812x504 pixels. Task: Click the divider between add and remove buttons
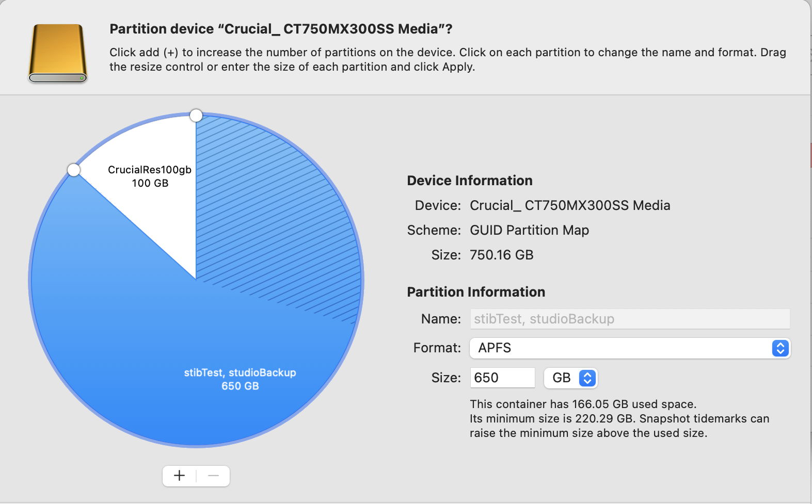[196, 476]
